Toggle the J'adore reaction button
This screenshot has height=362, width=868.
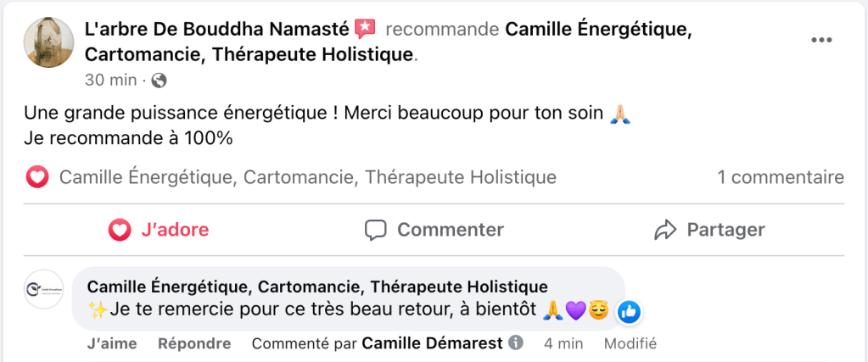(x=159, y=230)
